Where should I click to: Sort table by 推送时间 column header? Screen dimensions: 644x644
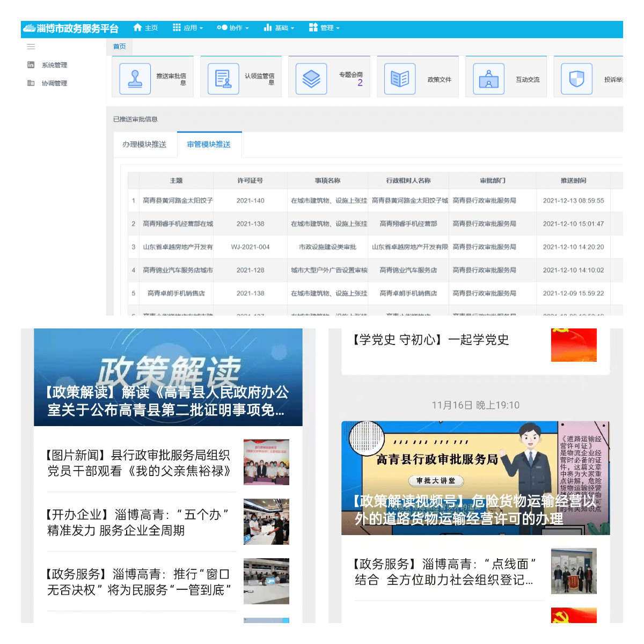pos(573,180)
